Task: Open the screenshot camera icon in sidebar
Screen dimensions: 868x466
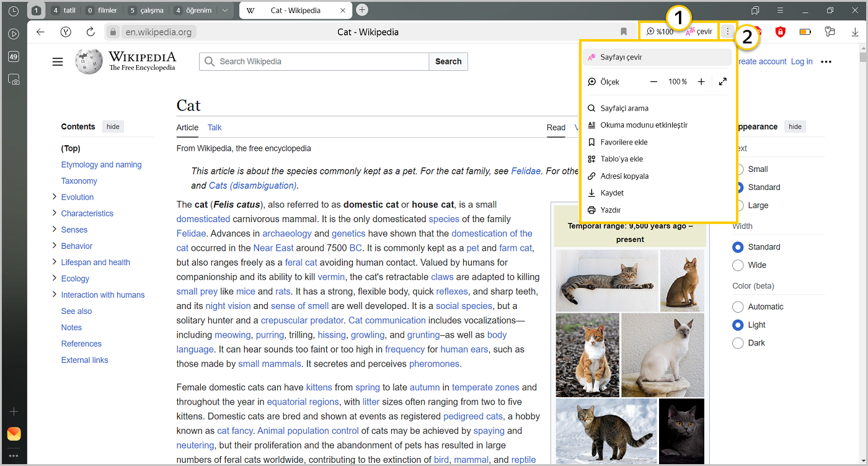Action: click(x=14, y=79)
